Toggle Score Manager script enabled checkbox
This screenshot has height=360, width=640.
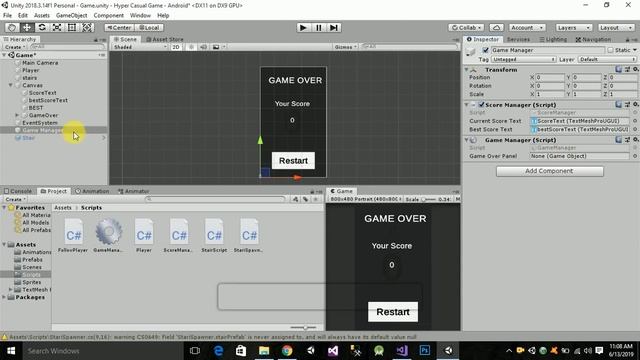tap(481, 105)
